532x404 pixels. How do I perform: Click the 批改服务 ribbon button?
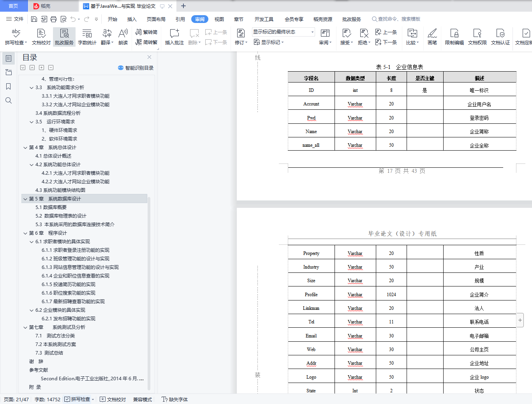pyautogui.click(x=64, y=37)
